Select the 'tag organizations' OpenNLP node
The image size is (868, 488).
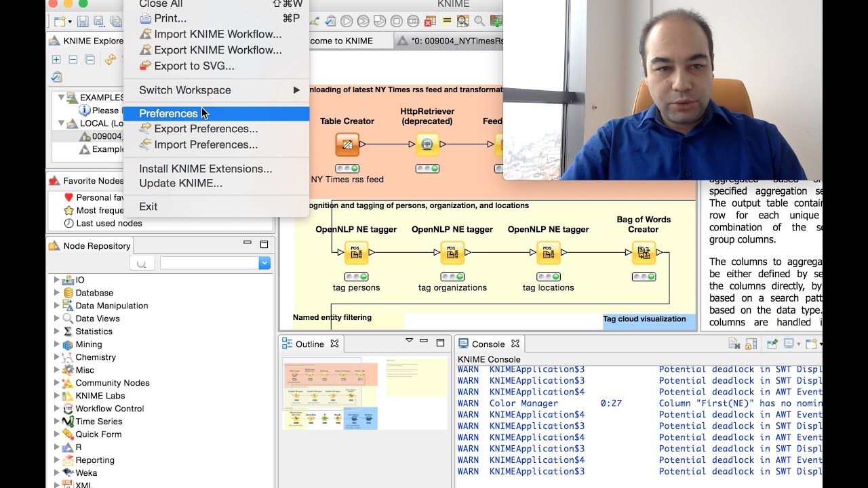tap(452, 253)
